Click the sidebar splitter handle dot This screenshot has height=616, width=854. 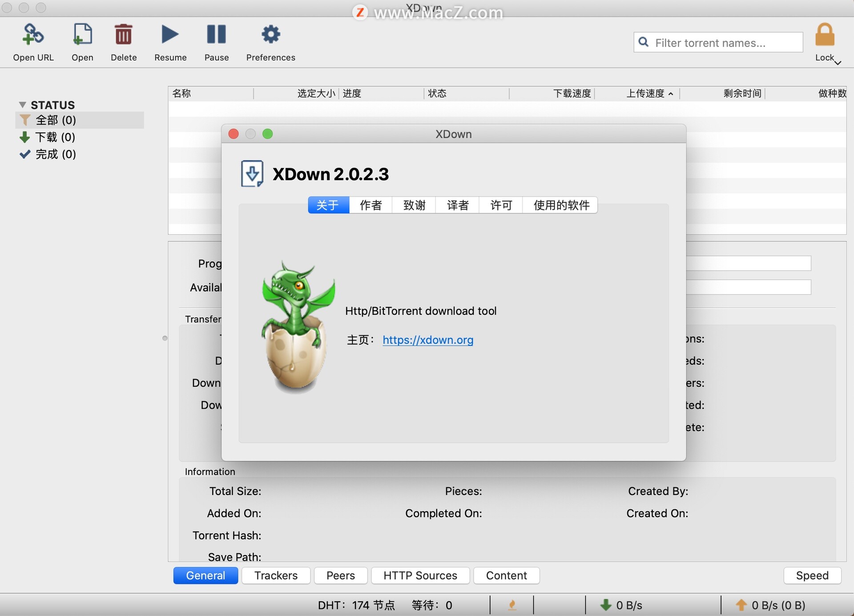165,338
